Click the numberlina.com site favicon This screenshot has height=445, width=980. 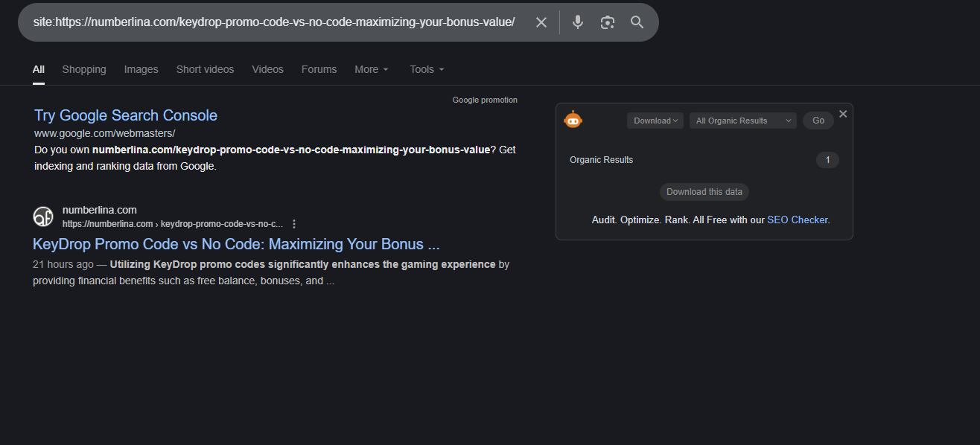[43, 217]
